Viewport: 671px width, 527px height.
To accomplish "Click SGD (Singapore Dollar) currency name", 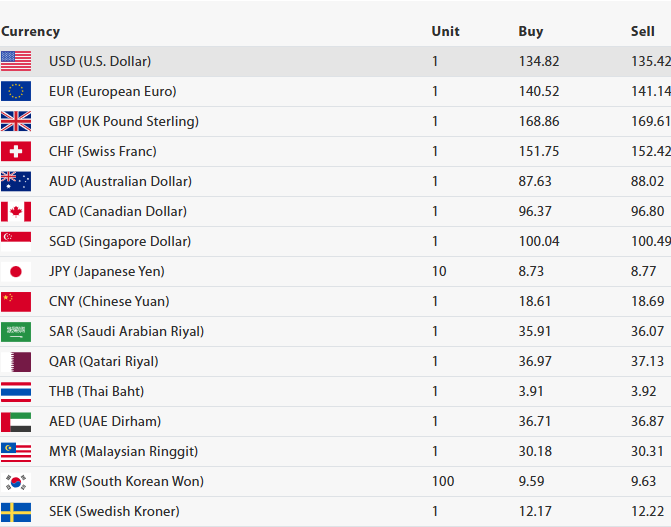I will pos(120,241).
